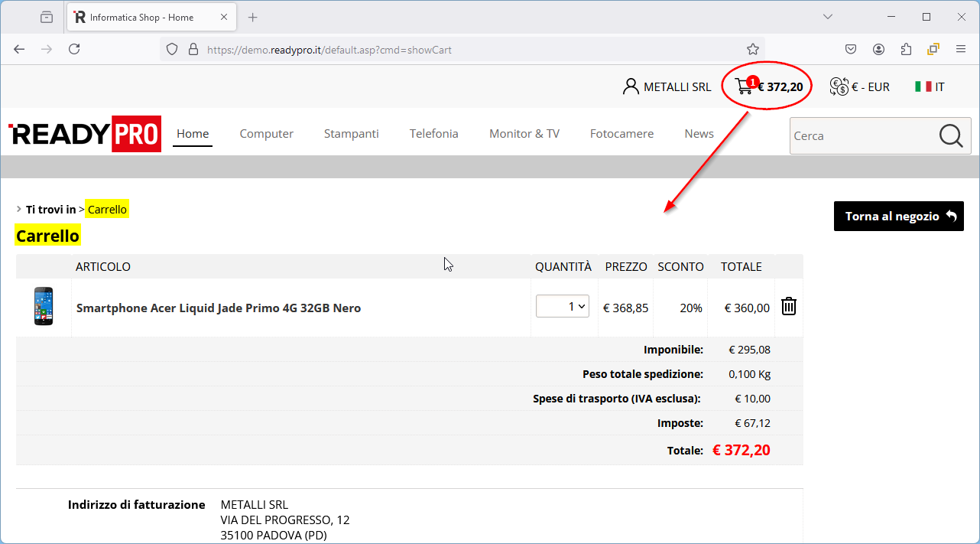Open a new browser tab

(253, 17)
